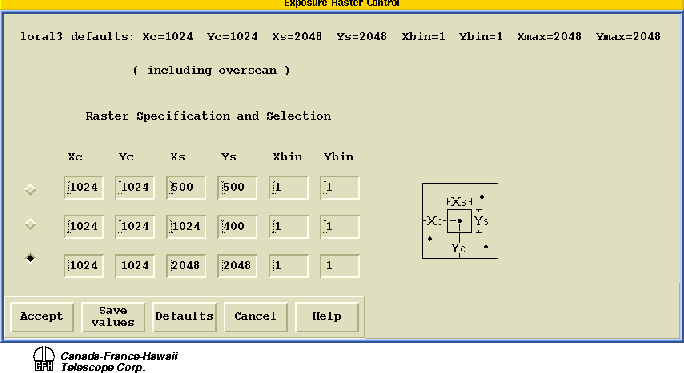684x373 pixels.
Task: Click the Xbin column header
Action: point(287,157)
